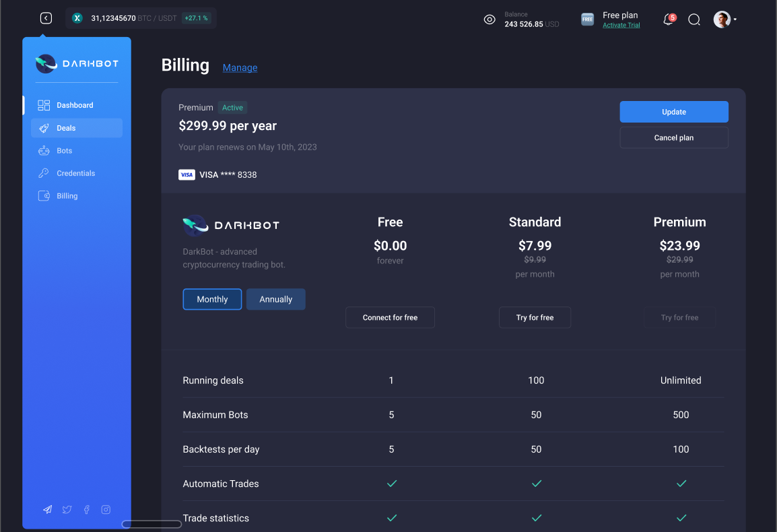The width and height of the screenshot is (777, 532).
Task: Click the Instagram icon in the sidebar footer
Action: pos(106,510)
